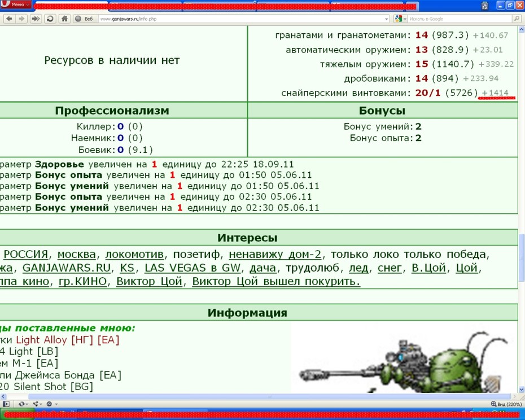The height and width of the screenshot is (420, 525).
Task: Open the Light Alloy [НГ] [EA] item
Action: pos(67,340)
